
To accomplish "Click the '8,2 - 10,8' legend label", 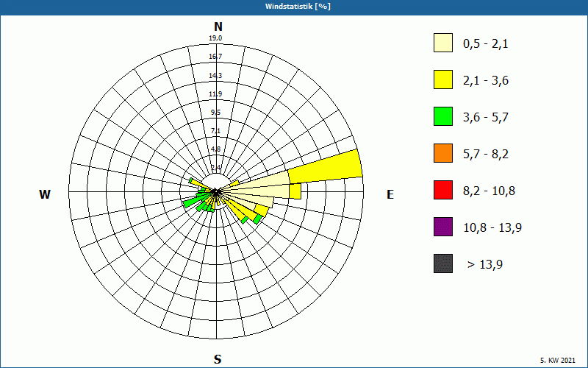I will pyautogui.click(x=490, y=191).
